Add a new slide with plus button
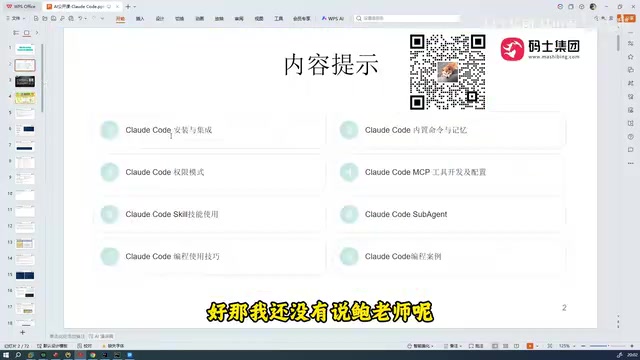 pos(22,333)
